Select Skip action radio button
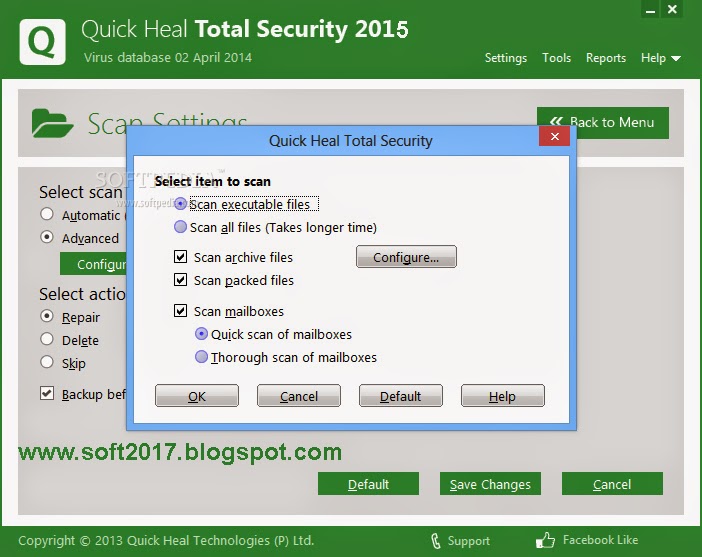Image resolution: width=702 pixels, height=557 pixels. (47, 362)
